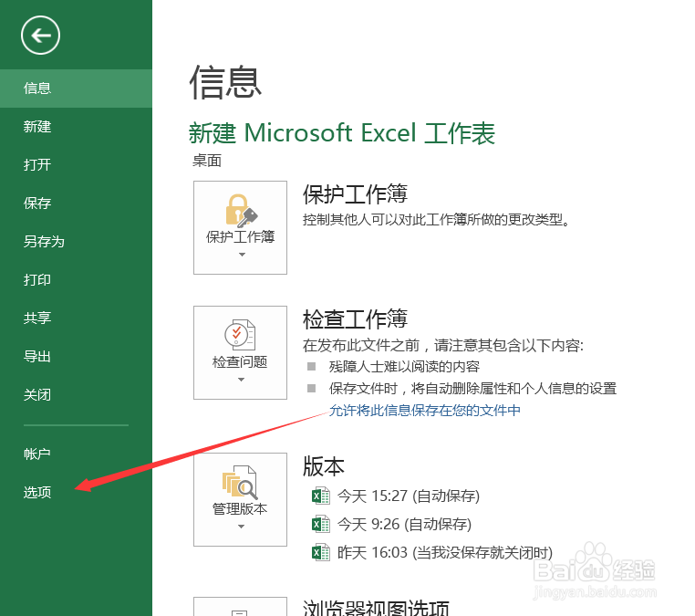Click the Excel file icon beside 昨天 16:03
This screenshot has width=695, height=616.
(320, 553)
